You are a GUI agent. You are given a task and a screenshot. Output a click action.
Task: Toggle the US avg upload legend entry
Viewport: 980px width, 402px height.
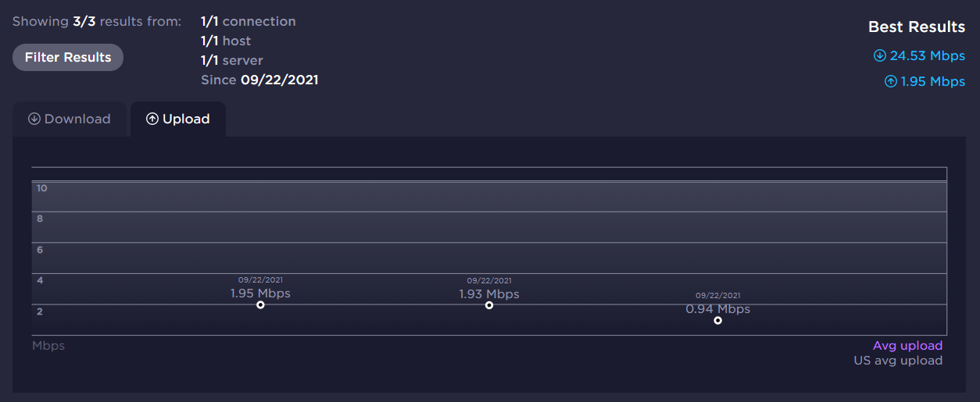tap(898, 361)
